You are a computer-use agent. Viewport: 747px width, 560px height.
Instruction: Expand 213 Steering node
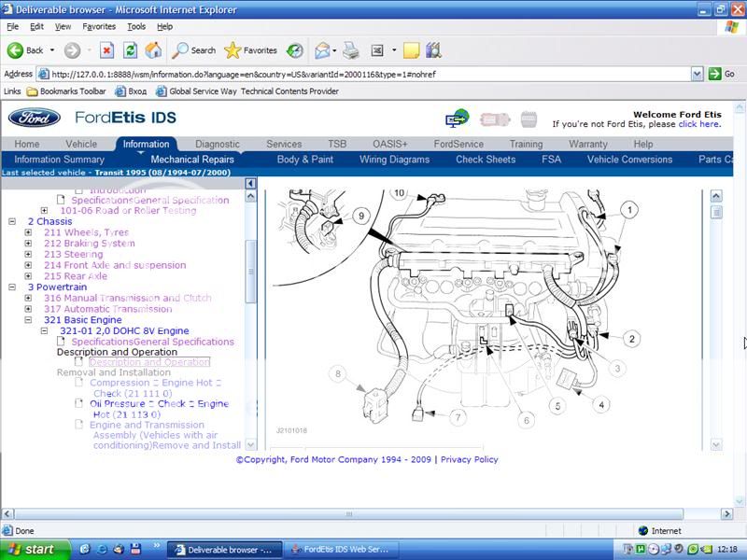[28, 254]
